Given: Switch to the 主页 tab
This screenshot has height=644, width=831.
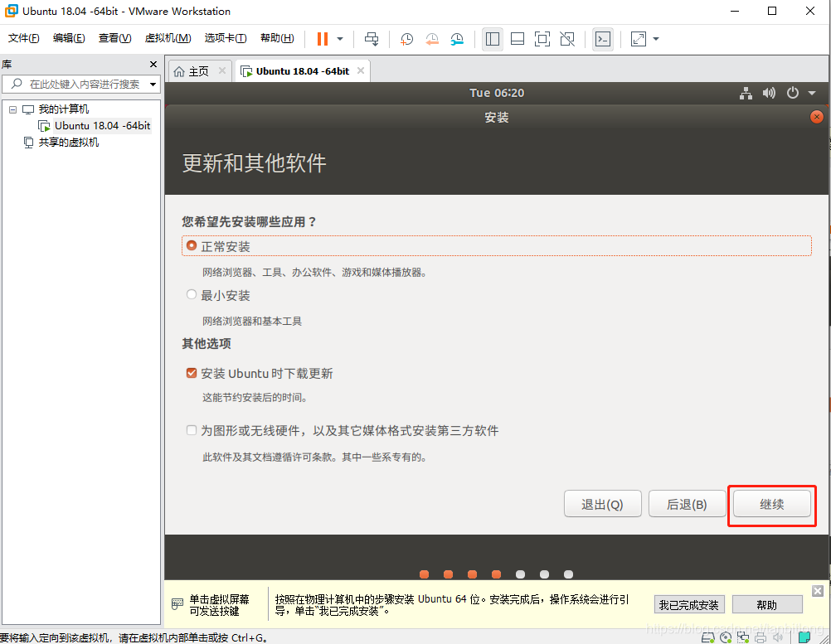Looking at the screenshot, I should 199,70.
